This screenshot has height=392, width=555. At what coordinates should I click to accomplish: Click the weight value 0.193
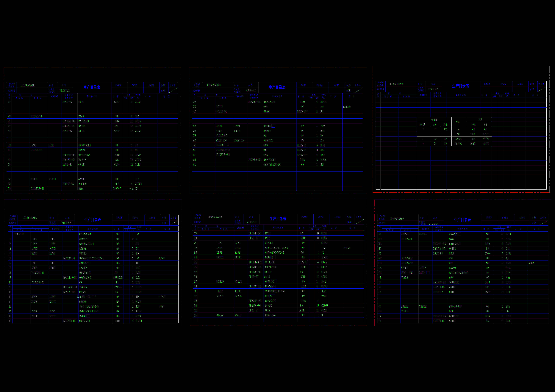pos(323,160)
